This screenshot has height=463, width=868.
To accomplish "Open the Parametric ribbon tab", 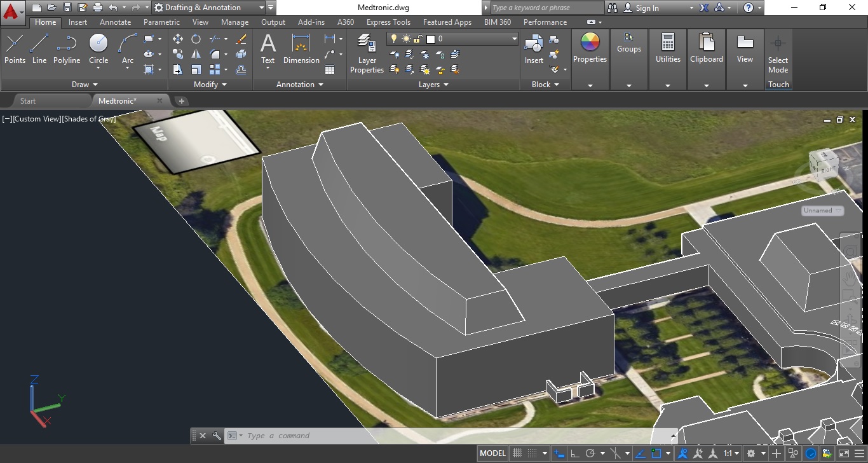I will [161, 22].
